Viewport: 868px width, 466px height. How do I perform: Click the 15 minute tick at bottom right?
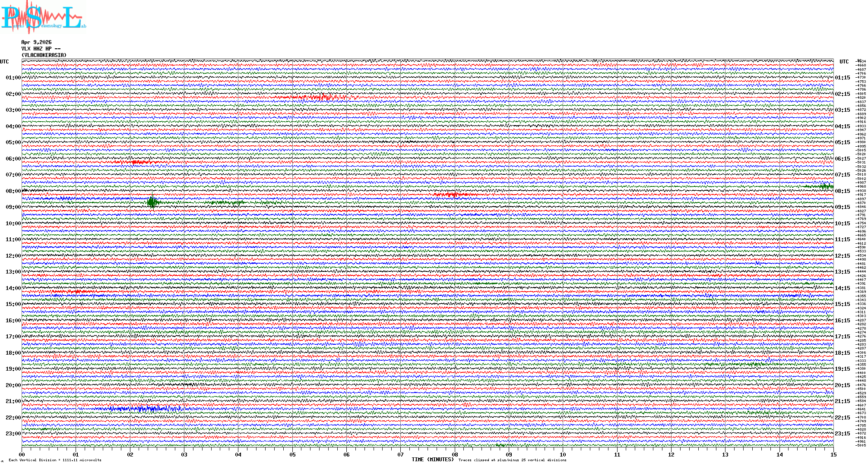tap(833, 455)
